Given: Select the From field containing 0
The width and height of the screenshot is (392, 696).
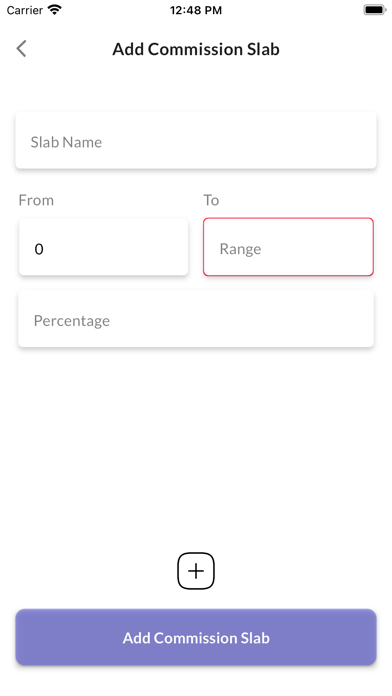Looking at the screenshot, I should 103,247.
